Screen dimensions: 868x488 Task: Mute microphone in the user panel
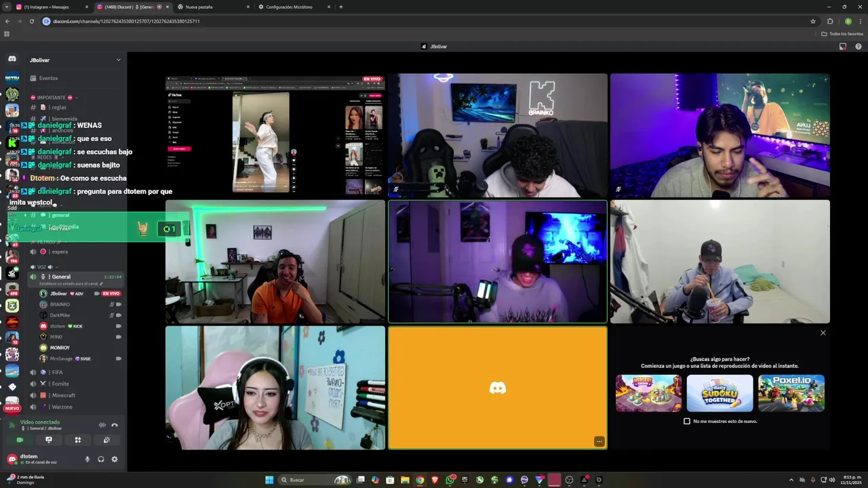87,459
